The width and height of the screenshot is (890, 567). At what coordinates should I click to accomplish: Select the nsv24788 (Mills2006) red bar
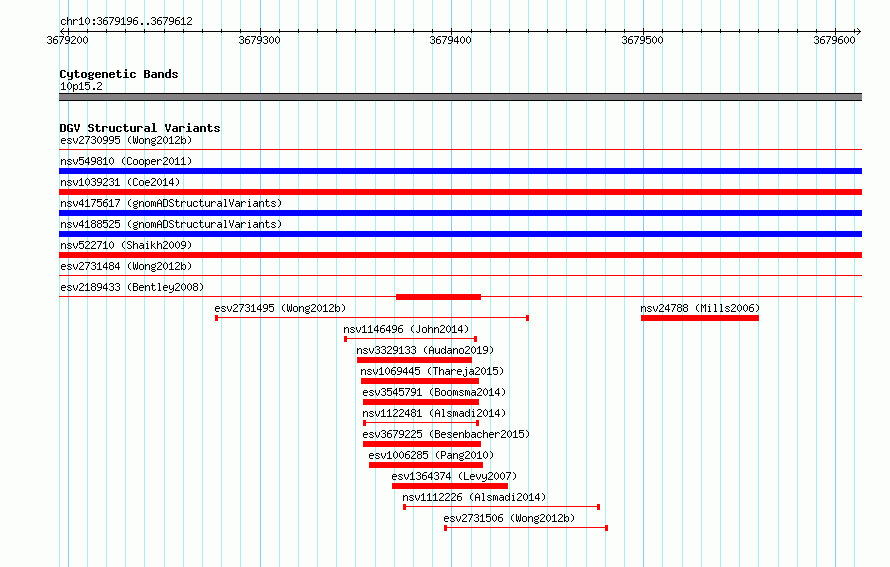[x=700, y=318]
